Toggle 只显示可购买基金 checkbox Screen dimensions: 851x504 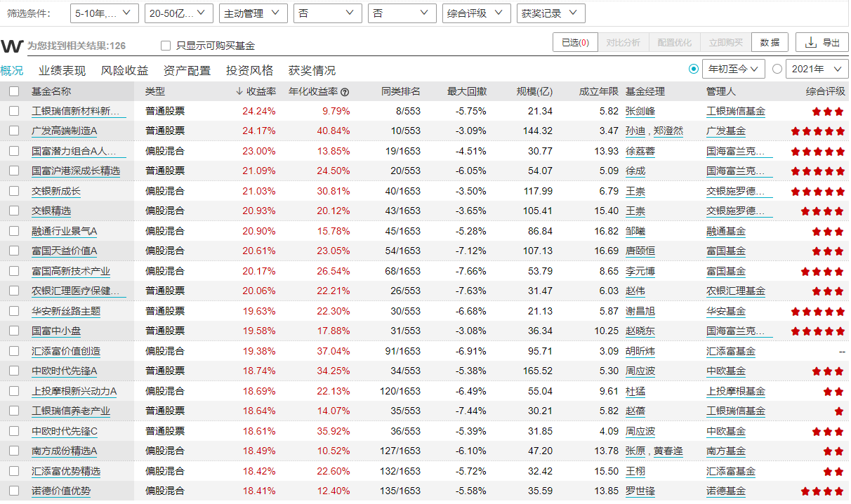point(166,46)
